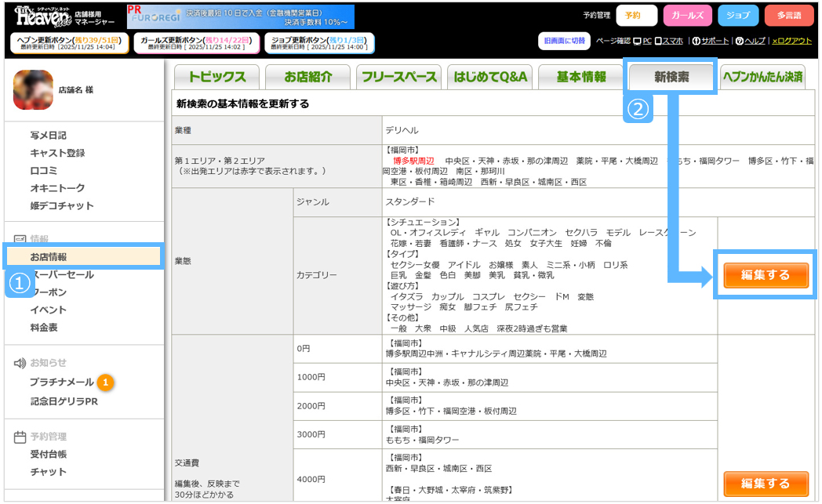Viewport: 822px width, 504px height.
Task: Click the pink ガールズ button
Action: pos(688,15)
